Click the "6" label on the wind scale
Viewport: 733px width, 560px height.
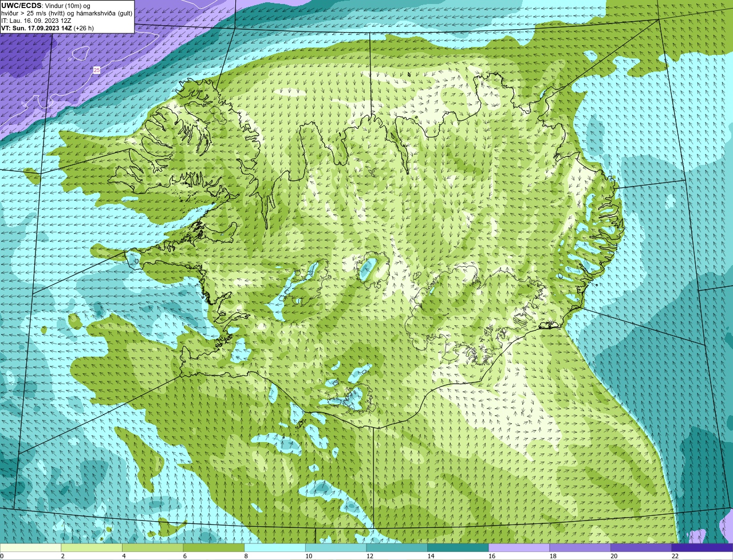coord(185,556)
